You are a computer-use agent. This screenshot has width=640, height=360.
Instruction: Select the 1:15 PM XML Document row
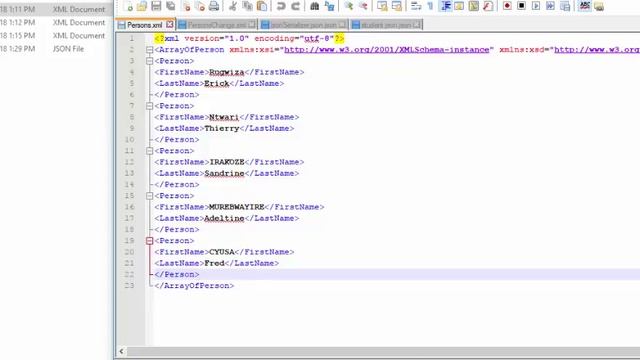click(x=56, y=36)
